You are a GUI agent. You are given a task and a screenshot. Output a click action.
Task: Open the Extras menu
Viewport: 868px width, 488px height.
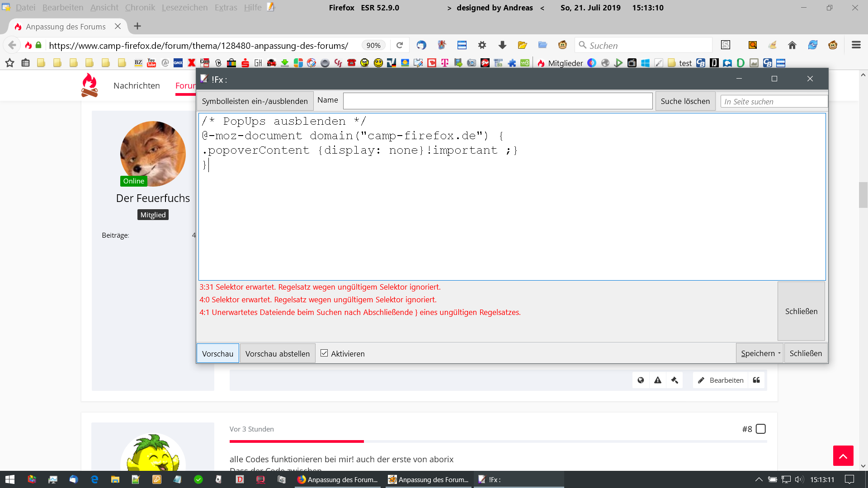(226, 8)
